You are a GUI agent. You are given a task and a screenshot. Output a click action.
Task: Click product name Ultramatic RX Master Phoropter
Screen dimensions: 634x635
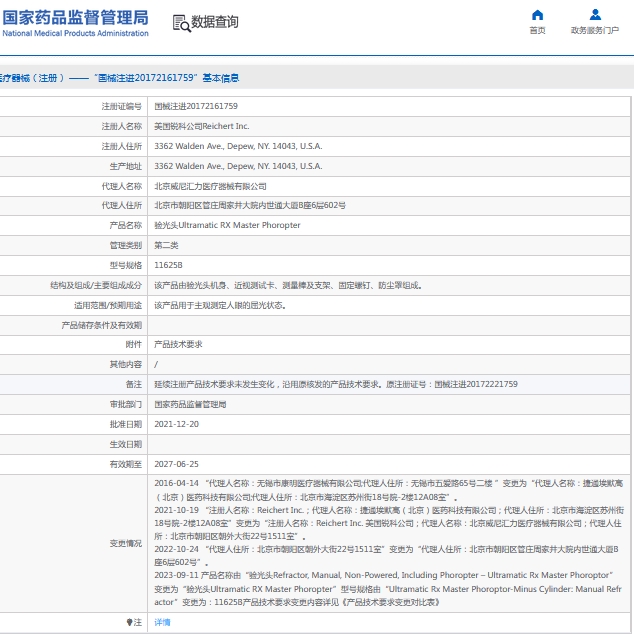pos(227,225)
